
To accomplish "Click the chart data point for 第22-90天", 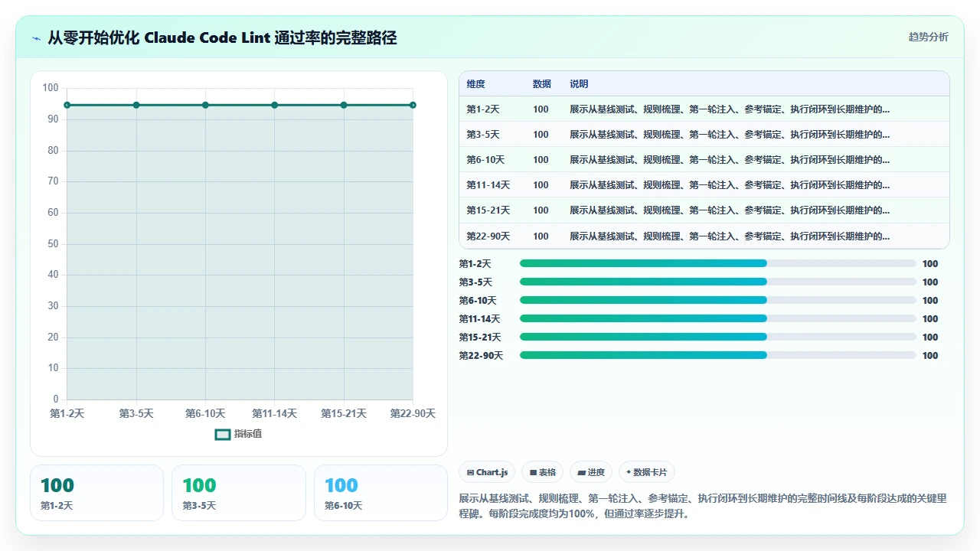I will (413, 105).
